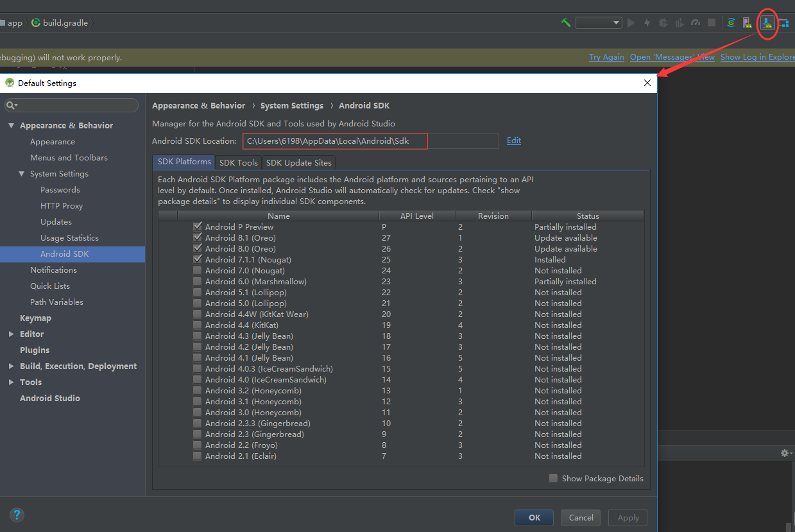This screenshot has height=532, width=795.
Task: Click the Apply Changes lightning icon
Action: coord(647,22)
